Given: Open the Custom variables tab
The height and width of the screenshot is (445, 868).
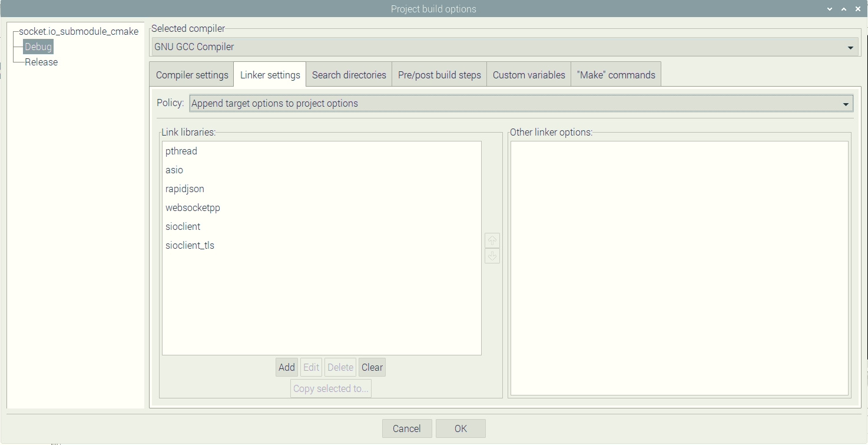Looking at the screenshot, I should point(529,75).
